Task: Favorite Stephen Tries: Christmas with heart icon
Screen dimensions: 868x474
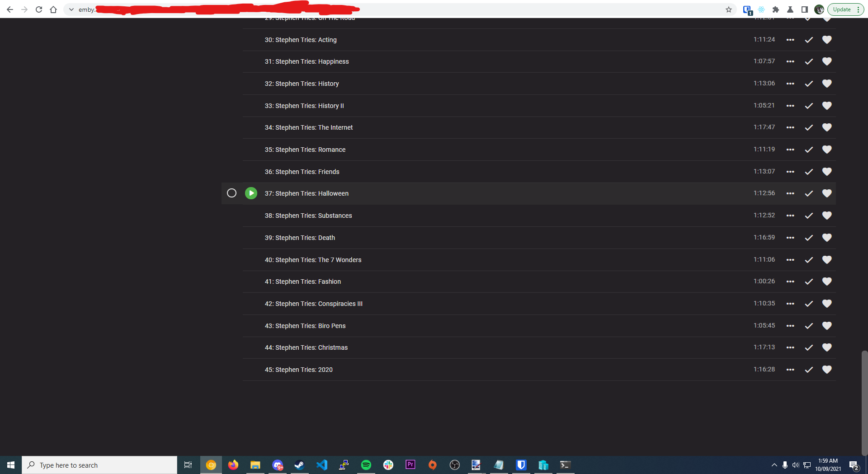Action: point(827,347)
